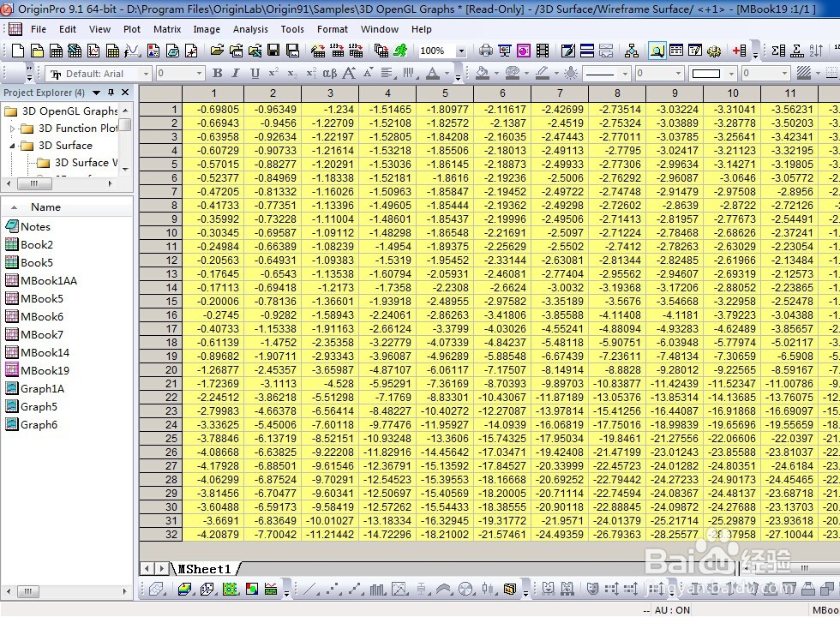Click the New Graph toolbar icon

pyautogui.click(x=93, y=51)
